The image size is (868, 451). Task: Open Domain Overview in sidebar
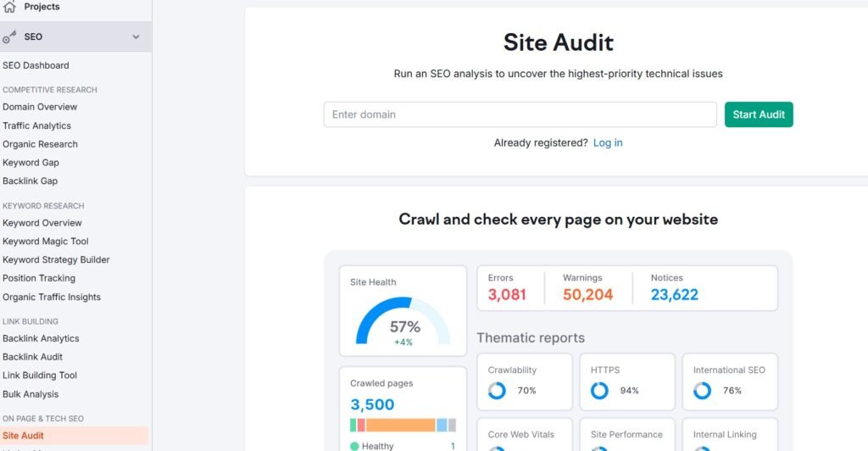[x=40, y=107]
